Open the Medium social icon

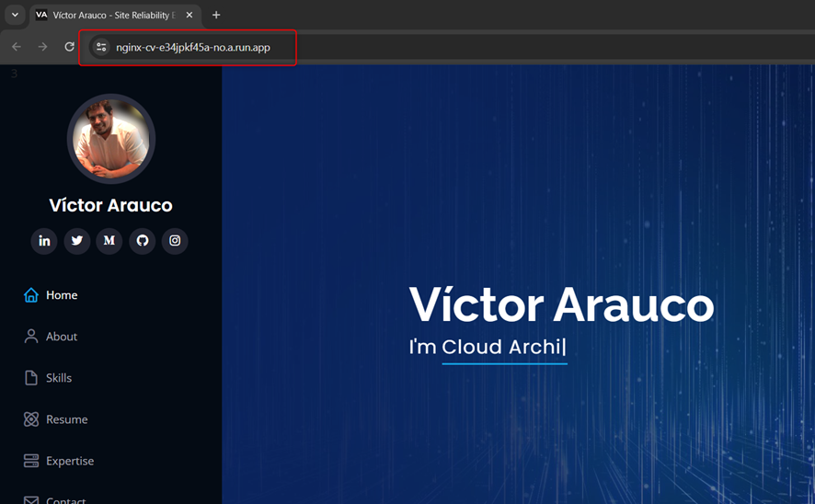coord(109,241)
